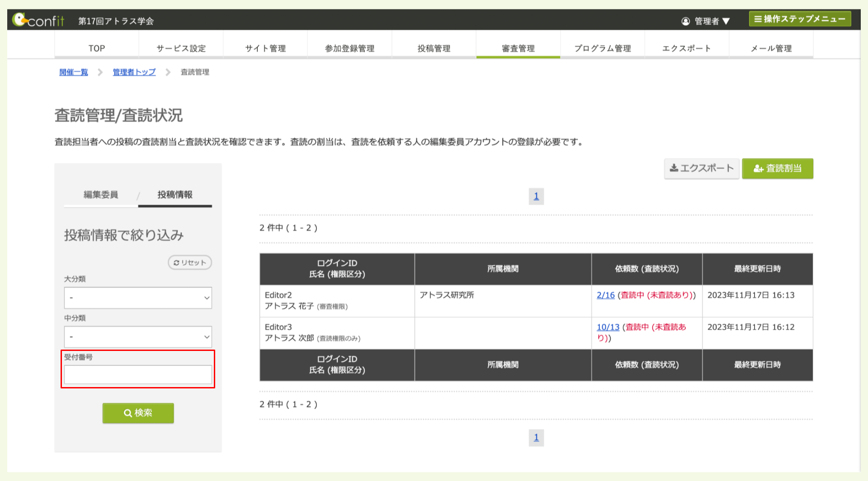The height and width of the screenshot is (481, 868).
Task: Click the エクスポート download button
Action: [701, 168]
